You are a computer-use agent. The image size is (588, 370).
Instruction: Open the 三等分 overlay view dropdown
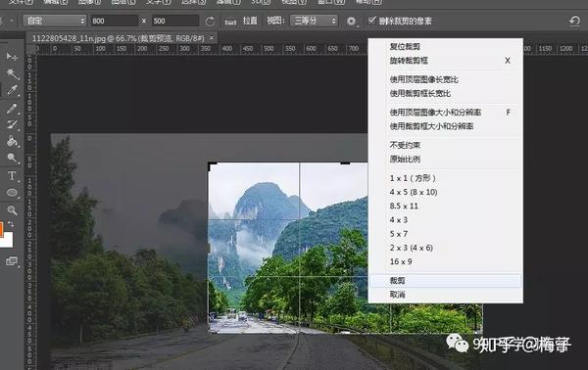point(314,21)
